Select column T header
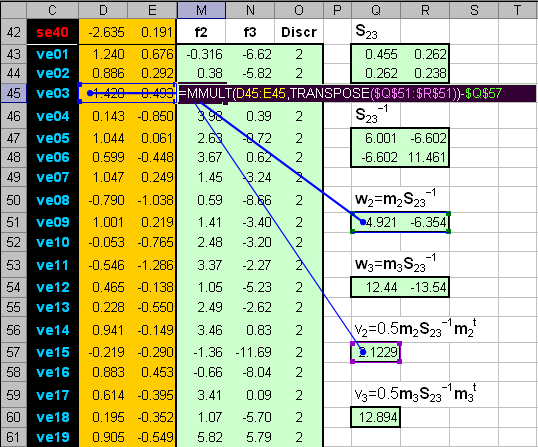The image size is (538, 447). (x=518, y=10)
